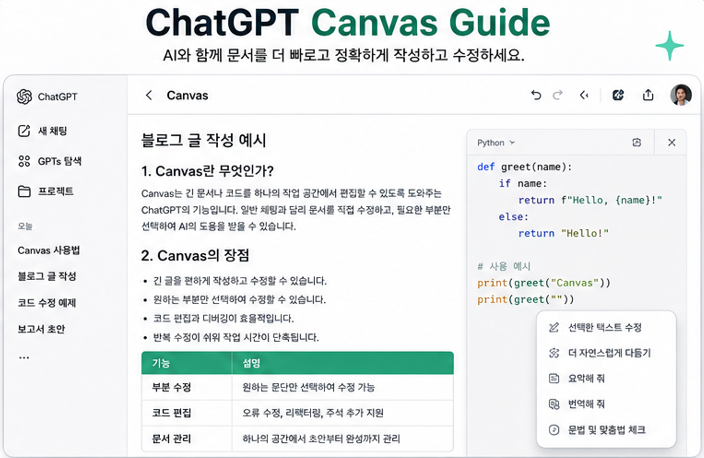Click code comment # 사용 예시
Screen dimensions: 704x458
(x=504, y=266)
